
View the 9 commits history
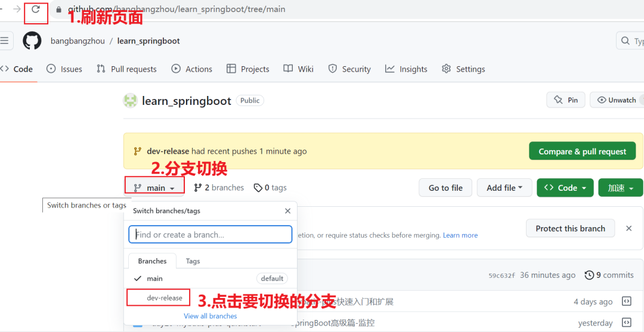pos(609,275)
